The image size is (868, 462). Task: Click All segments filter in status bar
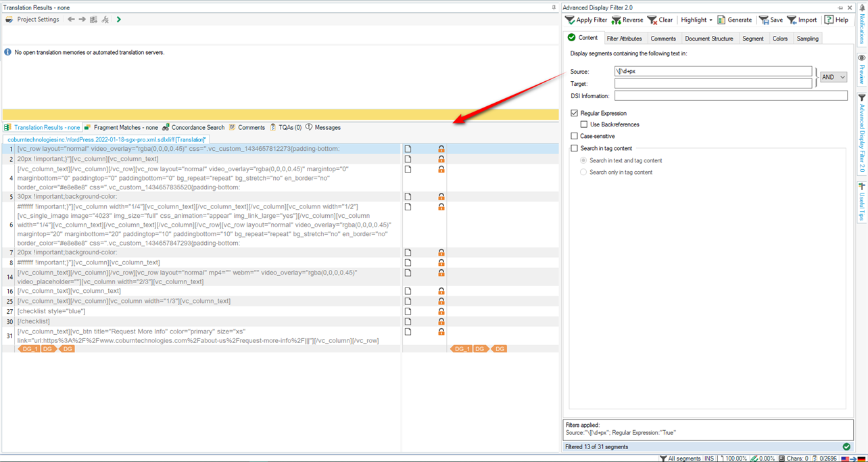tap(680, 458)
